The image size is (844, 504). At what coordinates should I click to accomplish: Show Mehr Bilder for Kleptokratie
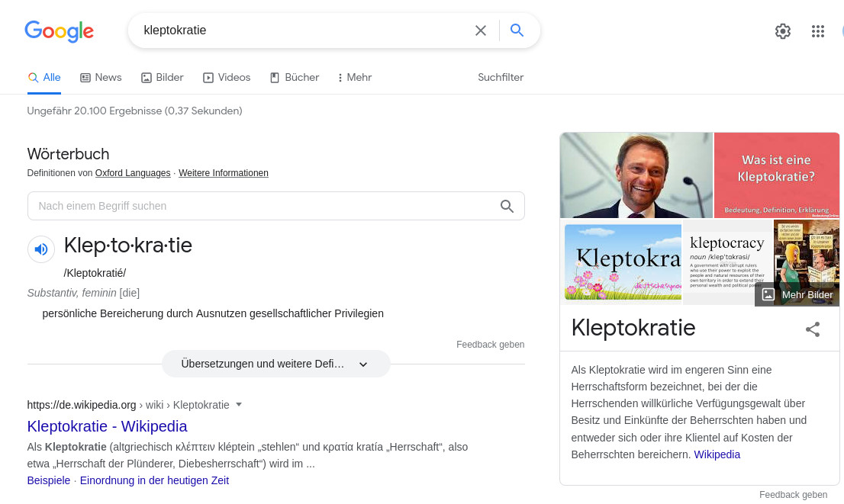pos(797,294)
